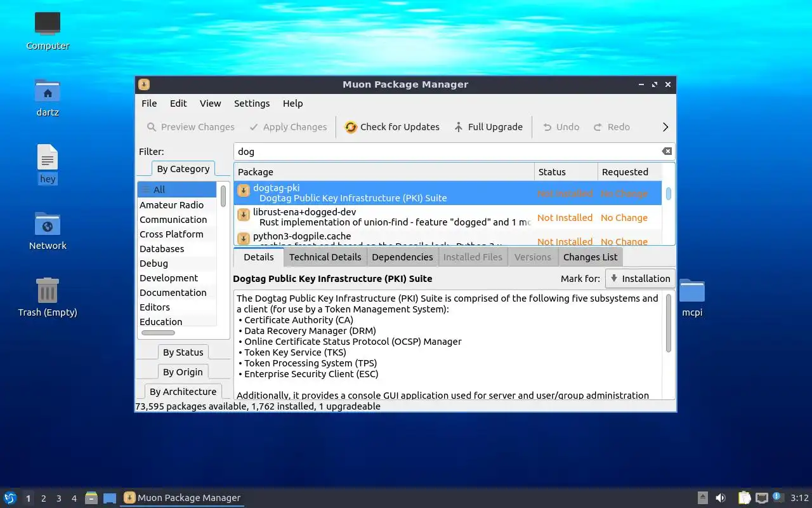Sort by the Requested column header

pyautogui.click(x=629, y=172)
